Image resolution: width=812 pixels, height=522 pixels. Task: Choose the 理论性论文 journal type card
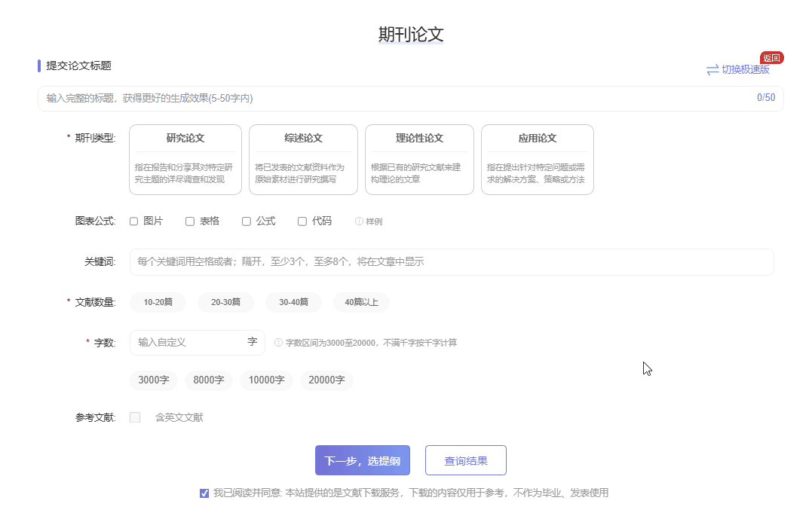(419, 160)
